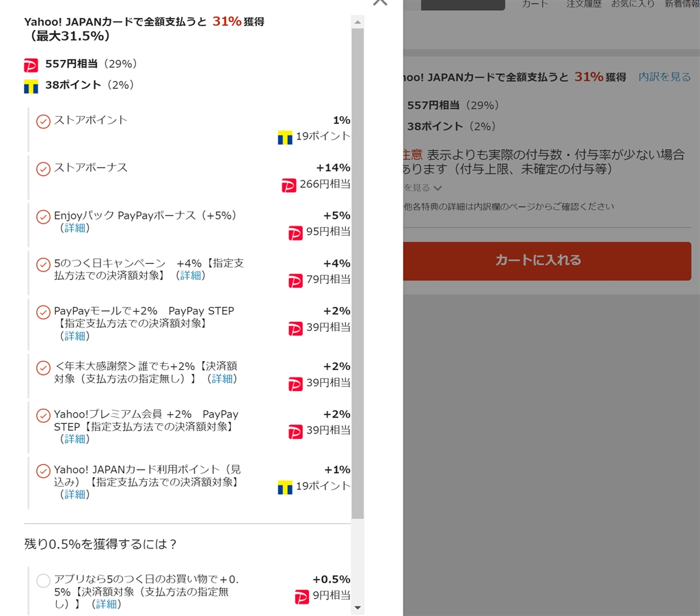Click PayPay icon in 年末大感謝祭 row
Viewport: 700px width, 616px height.
tap(295, 384)
